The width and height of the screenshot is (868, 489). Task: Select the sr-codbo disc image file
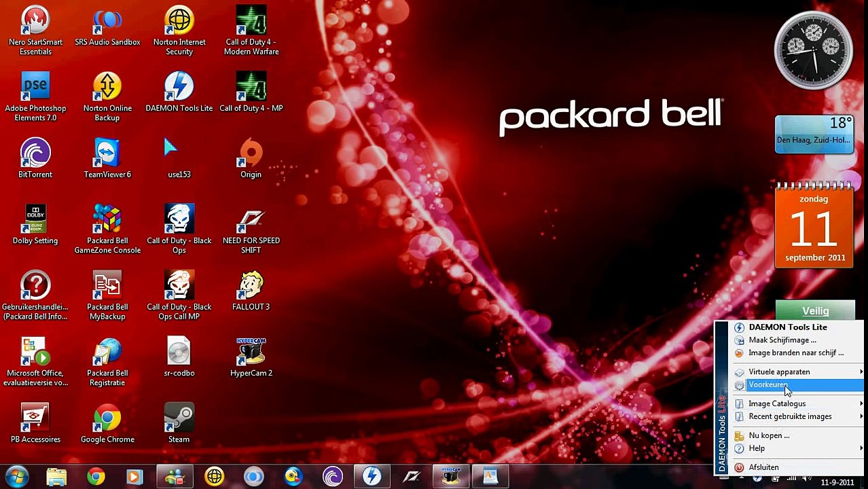coord(179,357)
